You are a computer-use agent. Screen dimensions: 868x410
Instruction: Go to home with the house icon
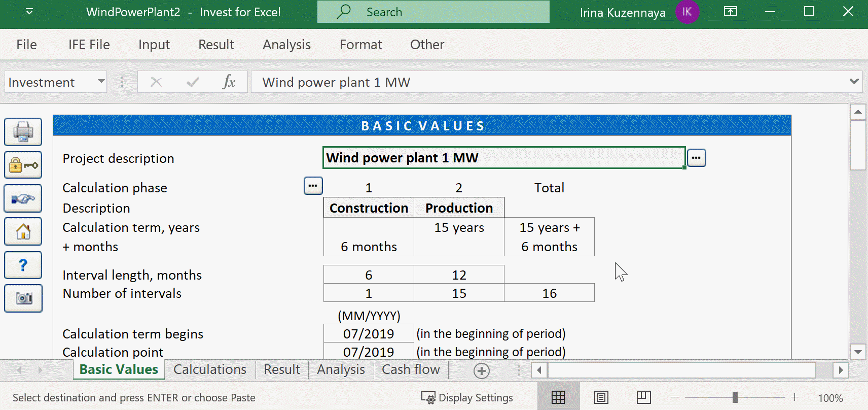(x=23, y=232)
